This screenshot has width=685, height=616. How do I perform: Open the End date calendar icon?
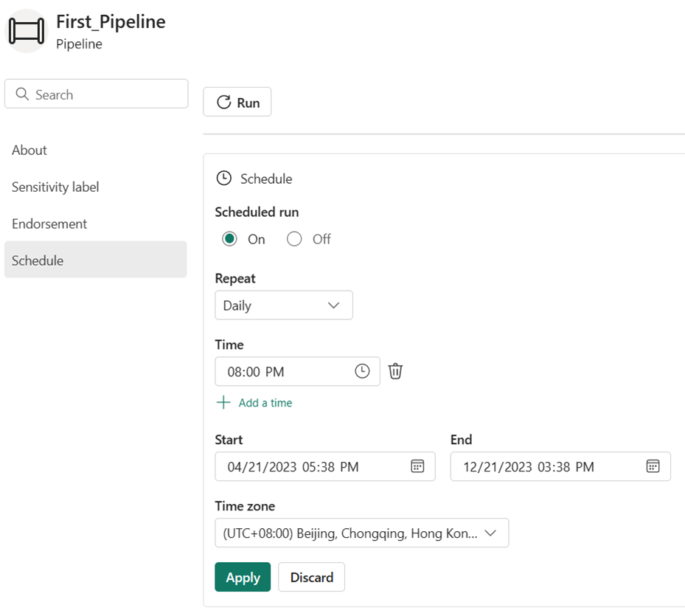click(653, 466)
